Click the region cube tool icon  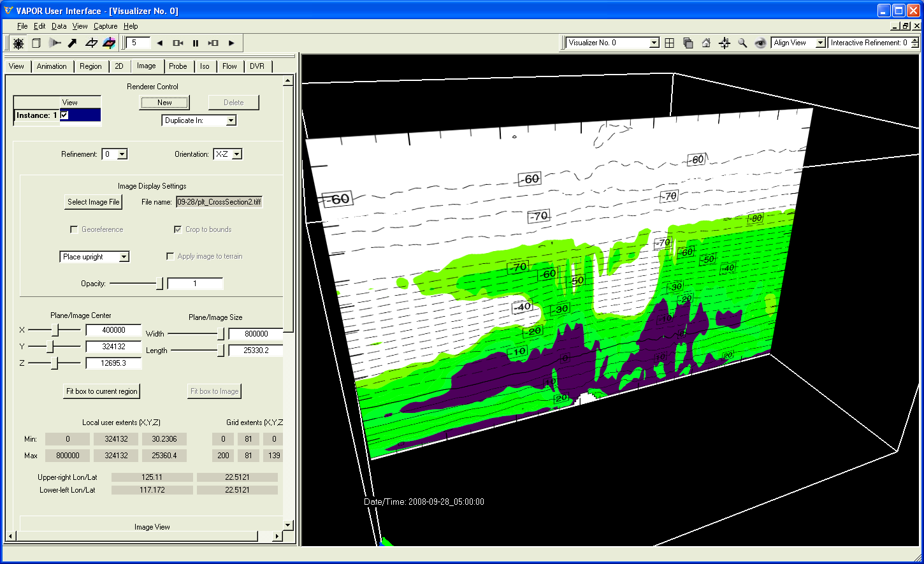[36, 43]
